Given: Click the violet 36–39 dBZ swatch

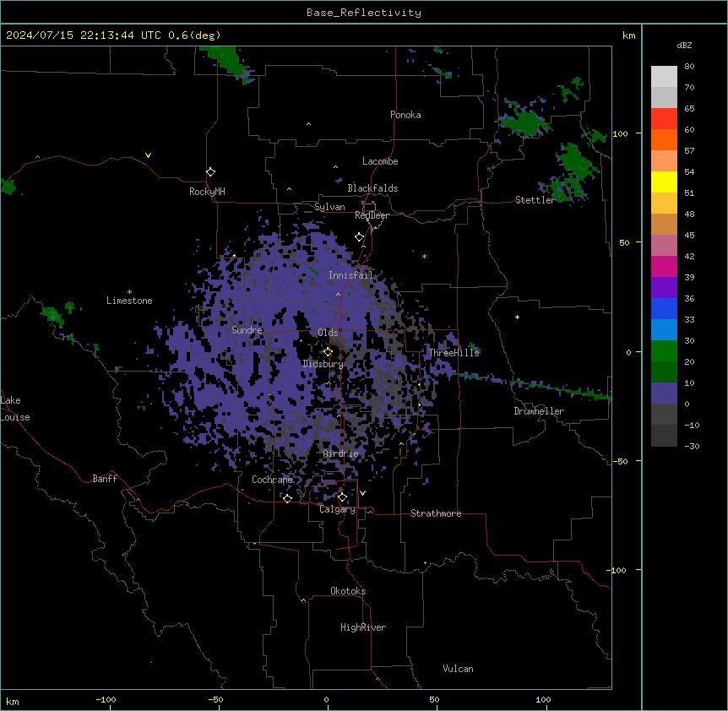Looking at the screenshot, I should tap(664, 288).
